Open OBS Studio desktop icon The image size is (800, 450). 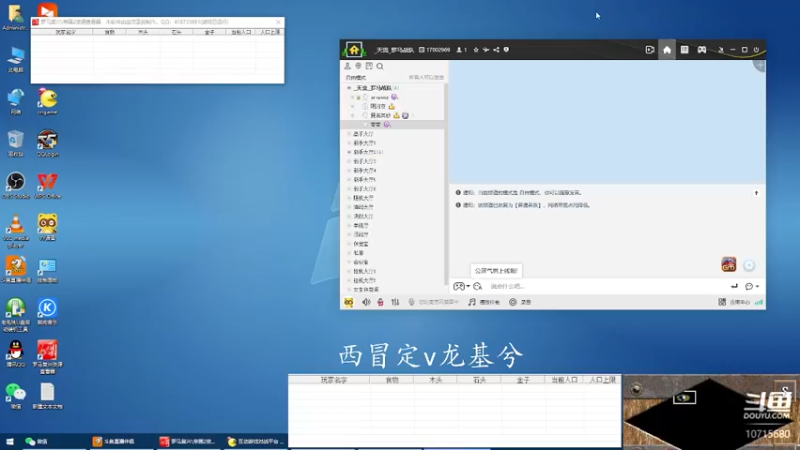pyautogui.click(x=16, y=185)
